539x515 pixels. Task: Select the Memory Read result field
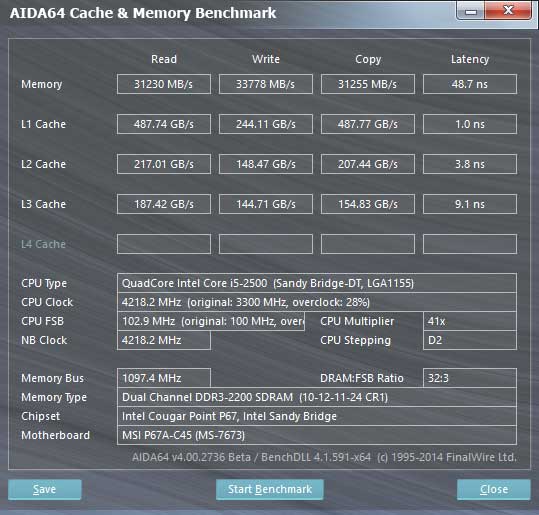pos(164,84)
